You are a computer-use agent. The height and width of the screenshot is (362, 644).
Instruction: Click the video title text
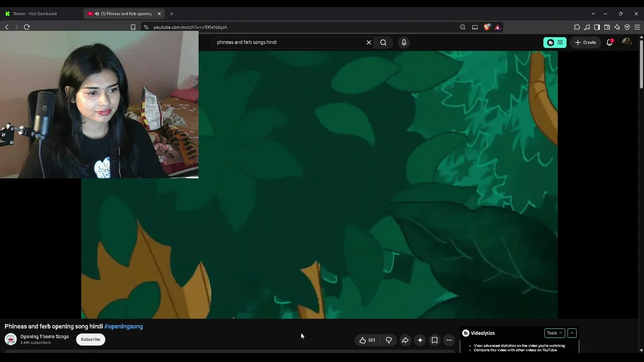pos(54,326)
